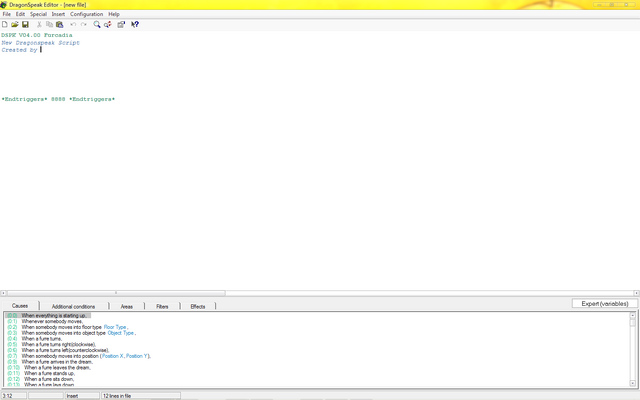Open a file using the folder icon
This screenshot has height=400, width=640.
coord(15,24)
